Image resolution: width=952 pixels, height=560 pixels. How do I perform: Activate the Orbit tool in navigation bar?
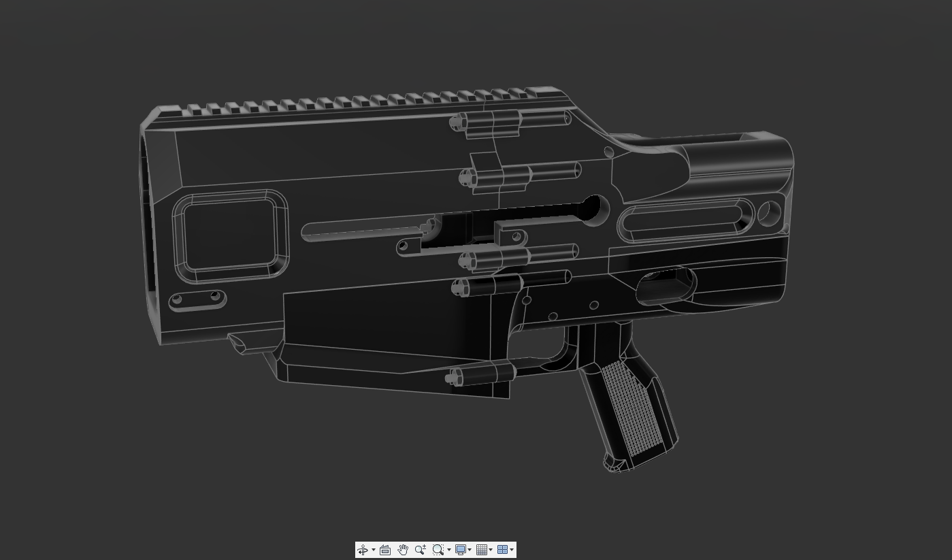click(363, 550)
